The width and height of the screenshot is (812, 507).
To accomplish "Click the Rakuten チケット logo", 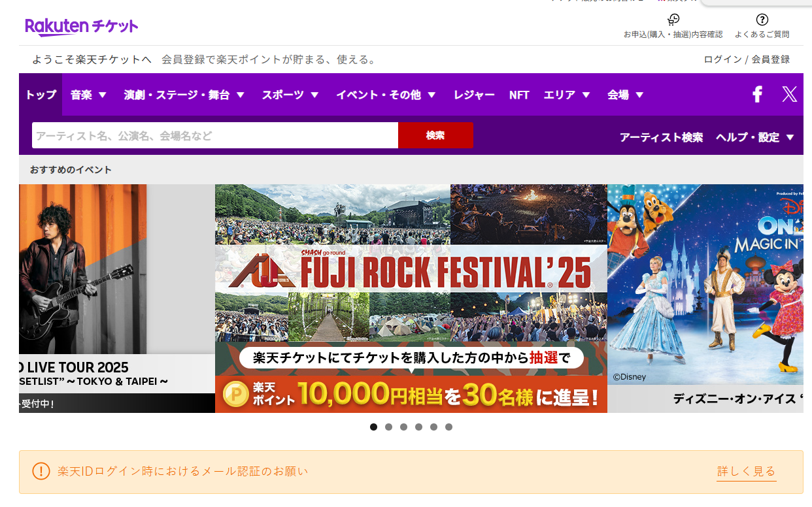I will point(82,26).
